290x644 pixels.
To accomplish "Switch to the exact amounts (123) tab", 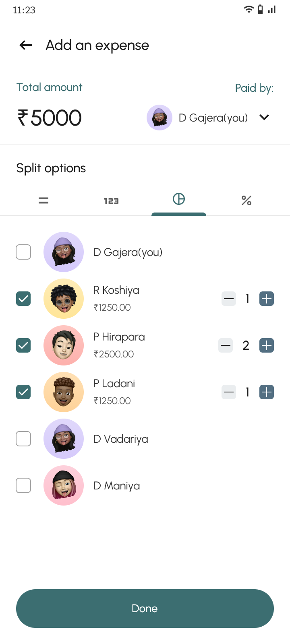I will (111, 201).
